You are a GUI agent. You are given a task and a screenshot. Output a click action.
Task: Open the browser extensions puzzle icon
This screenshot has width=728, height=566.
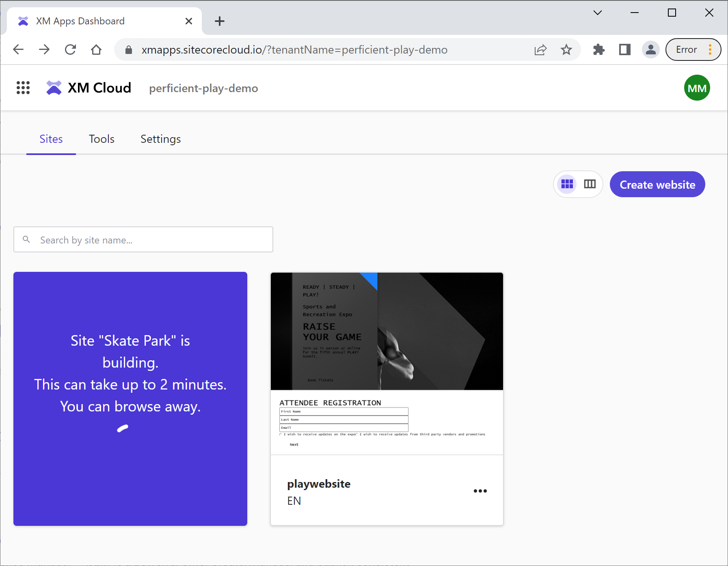599,49
